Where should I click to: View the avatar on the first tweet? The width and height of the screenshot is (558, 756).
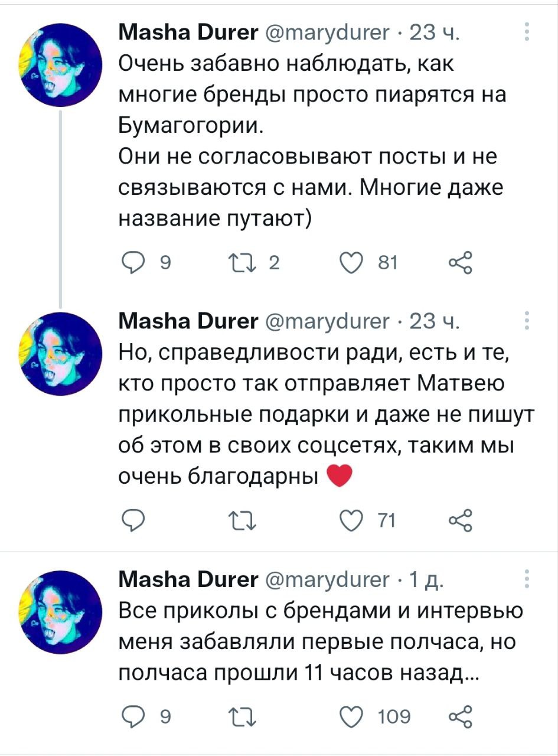click(x=62, y=66)
